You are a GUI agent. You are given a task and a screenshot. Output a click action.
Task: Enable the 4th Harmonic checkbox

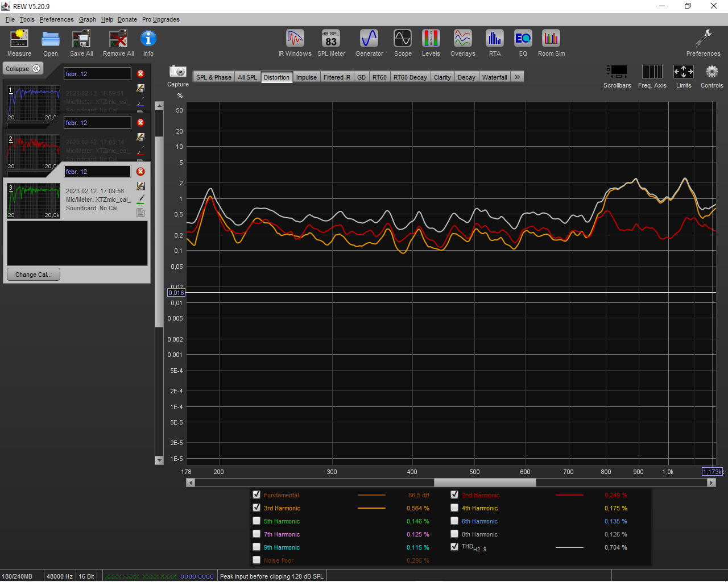(x=454, y=508)
